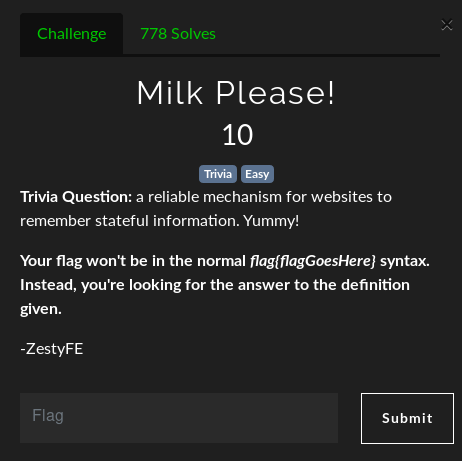Close the challenge dialog with the X icon
Viewport: 462px width, 461px height.
pos(447,25)
